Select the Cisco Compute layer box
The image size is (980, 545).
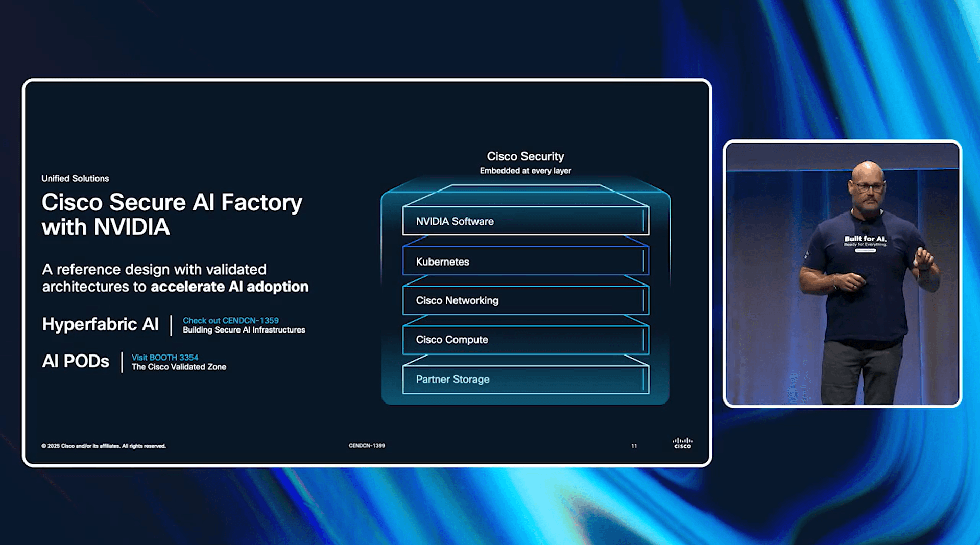525,340
